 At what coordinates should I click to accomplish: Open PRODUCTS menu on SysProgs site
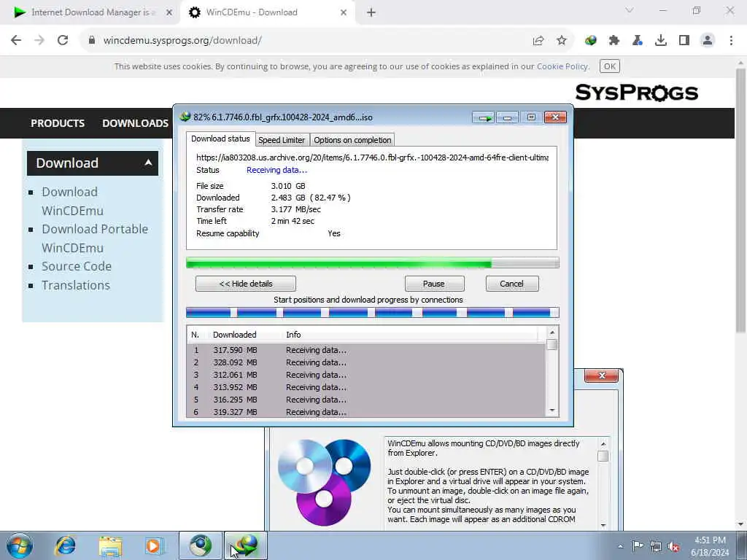(58, 123)
